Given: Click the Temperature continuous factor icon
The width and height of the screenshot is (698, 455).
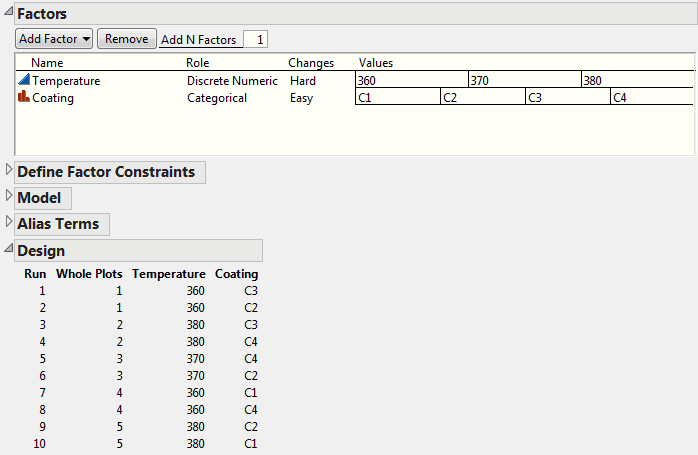Looking at the screenshot, I should coord(24,80).
